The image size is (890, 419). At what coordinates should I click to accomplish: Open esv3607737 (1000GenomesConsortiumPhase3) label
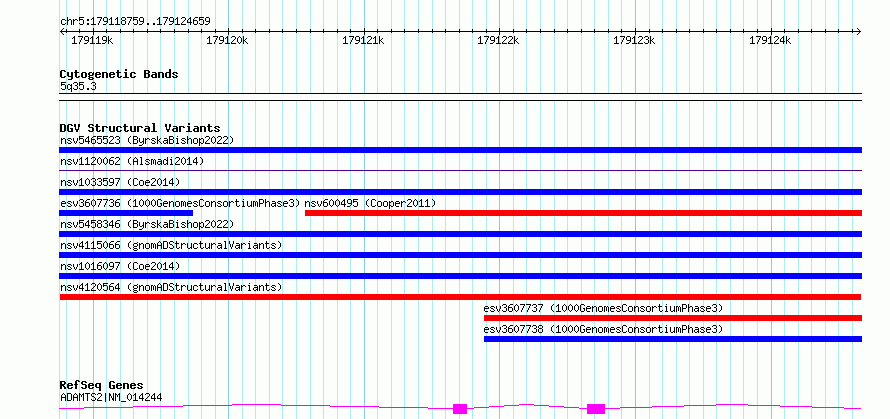click(603, 308)
